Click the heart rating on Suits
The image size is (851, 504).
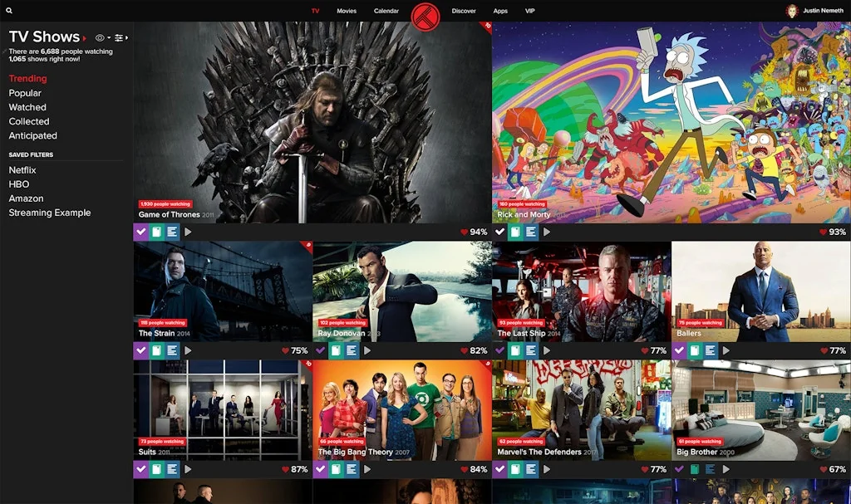point(295,469)
